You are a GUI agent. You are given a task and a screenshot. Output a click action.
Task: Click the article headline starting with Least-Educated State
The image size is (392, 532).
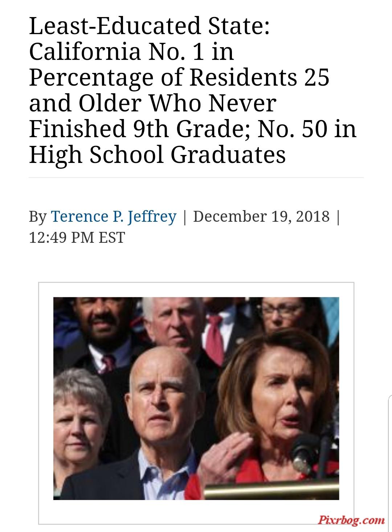click(193, 90)
